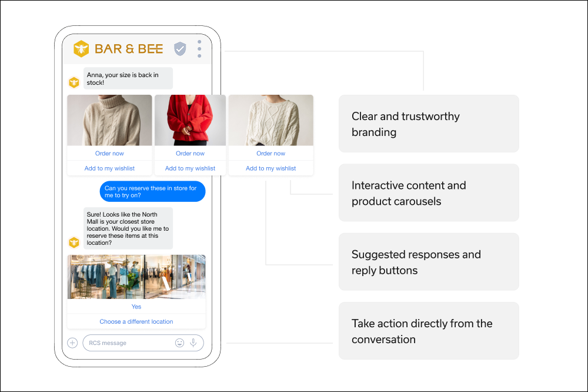Open the red cardigan product image
Image resolution: width=588 pixels, height=392 pixels.
(190, 119)
